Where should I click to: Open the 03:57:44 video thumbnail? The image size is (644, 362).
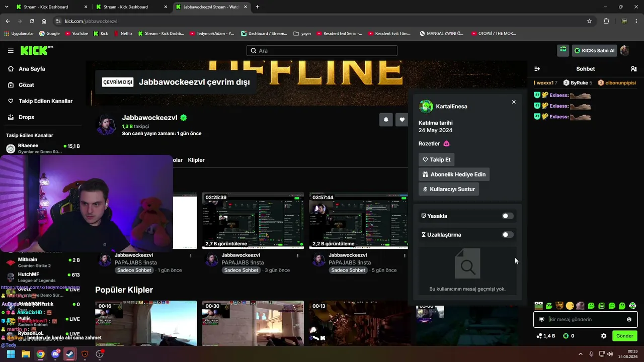click(358, 221)
